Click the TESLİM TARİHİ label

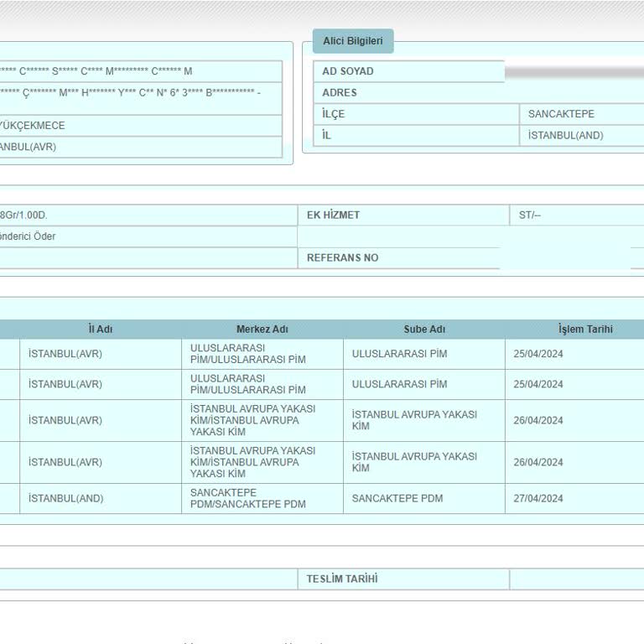click(x=341, y=579)
